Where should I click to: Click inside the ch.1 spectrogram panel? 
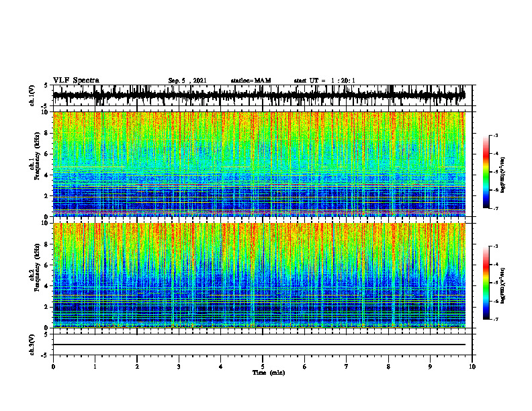pos(259,165)
